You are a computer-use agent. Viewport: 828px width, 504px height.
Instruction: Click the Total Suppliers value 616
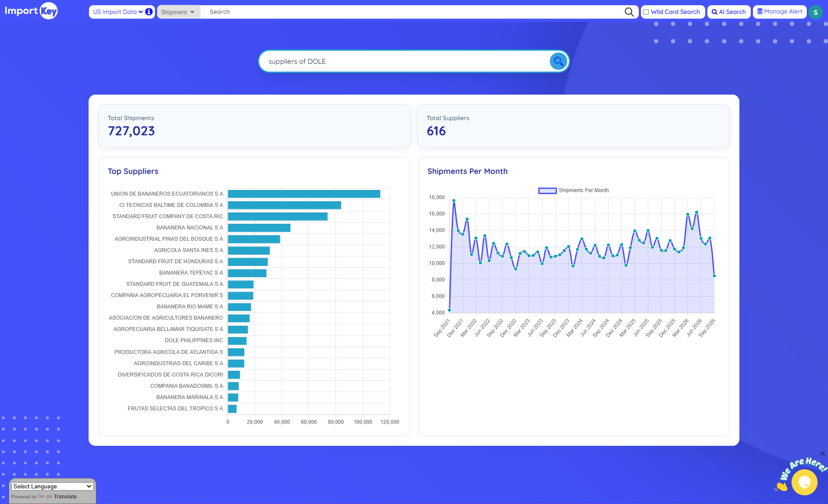click(436, 131)
